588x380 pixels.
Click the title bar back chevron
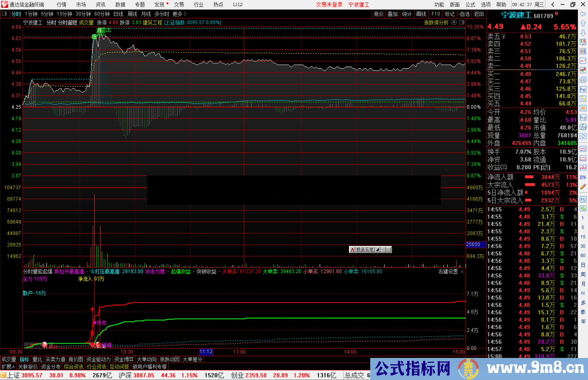point(553,4)
